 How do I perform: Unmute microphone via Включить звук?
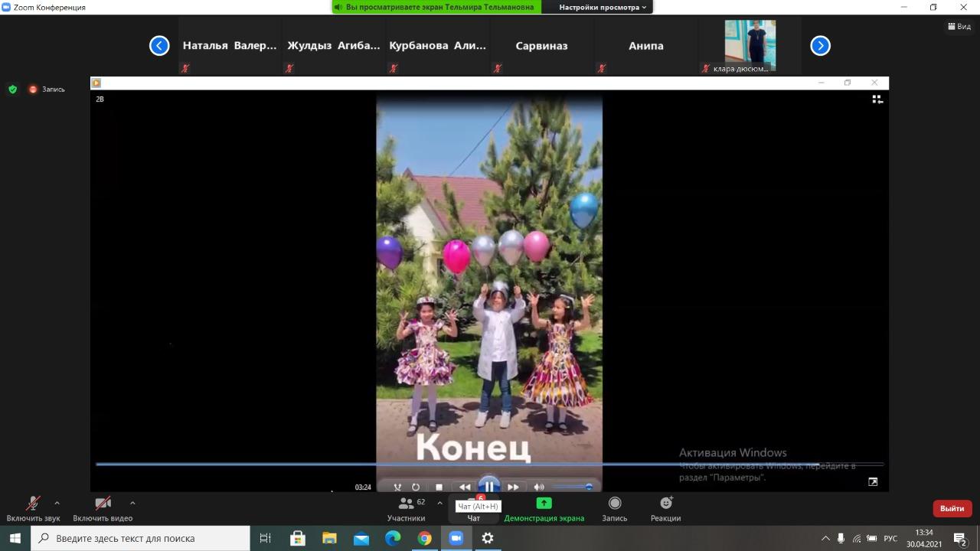click(x=33, y=508)
